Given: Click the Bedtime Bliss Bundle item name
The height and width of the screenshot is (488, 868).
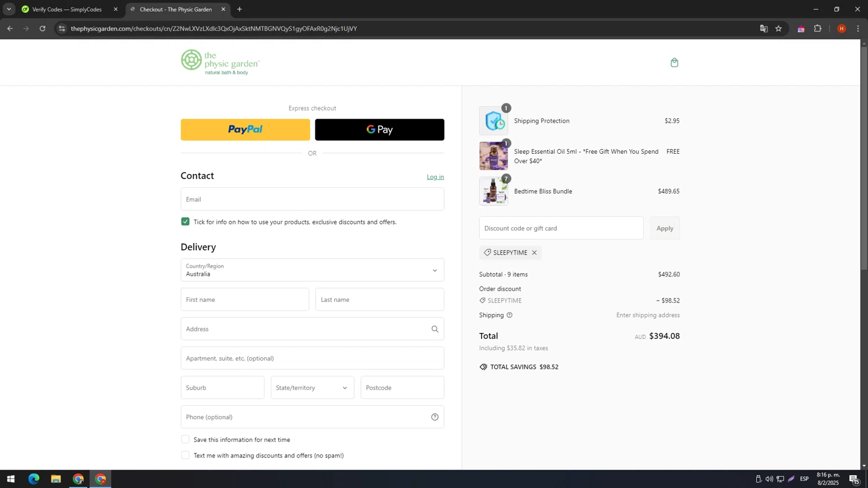Looking at the screenshot, I should (543, 191).
